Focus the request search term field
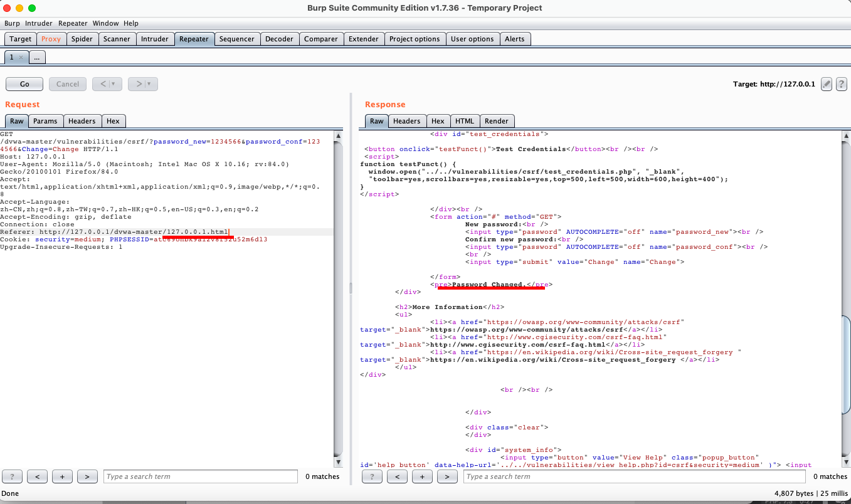 tap(200, 476)
